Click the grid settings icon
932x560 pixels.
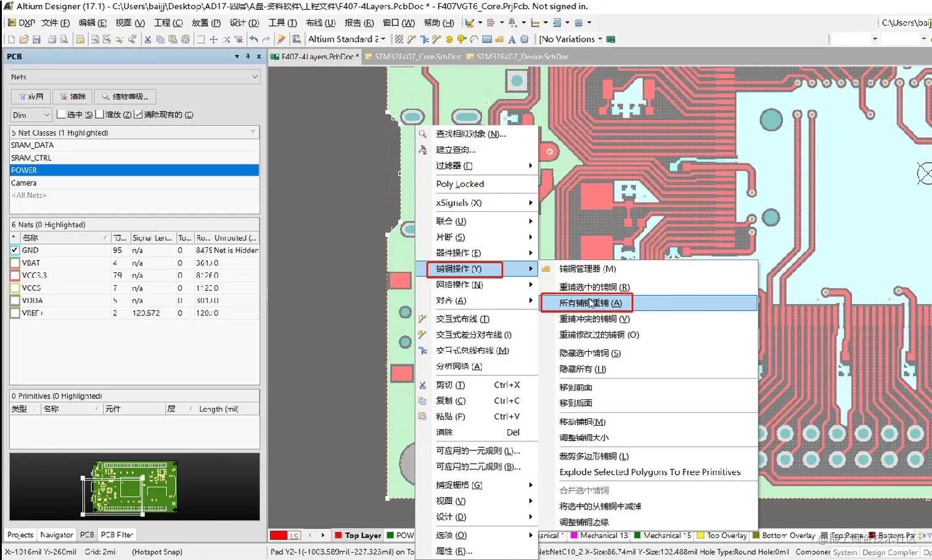click(x=579, y=23)
